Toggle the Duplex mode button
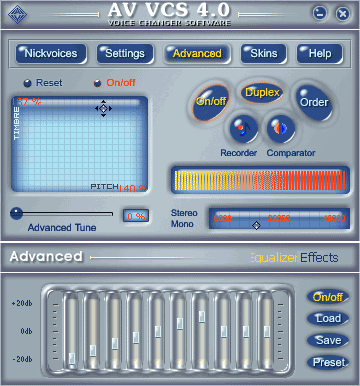This screenshot has width=360, height=386. pyautogui.click(x=262, y=93)
